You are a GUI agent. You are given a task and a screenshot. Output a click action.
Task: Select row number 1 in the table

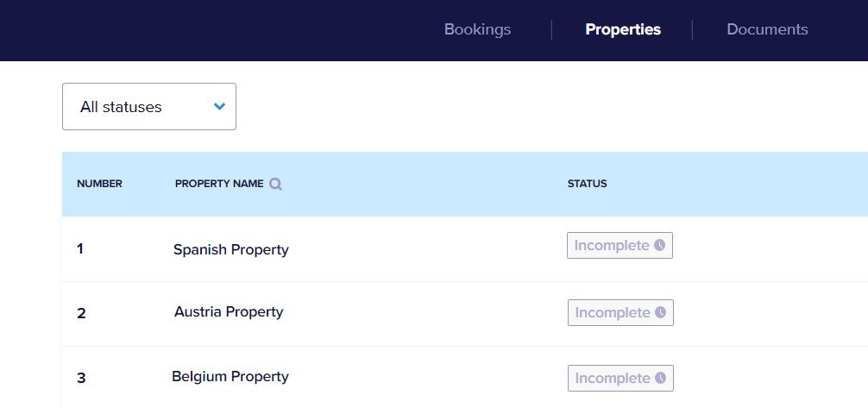point(80,249)
